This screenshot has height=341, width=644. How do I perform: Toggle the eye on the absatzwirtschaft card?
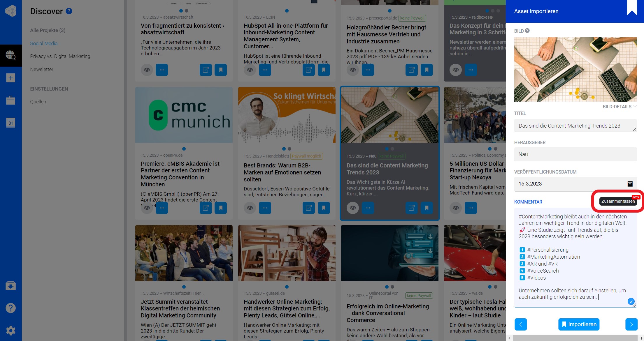click(147, 70)
